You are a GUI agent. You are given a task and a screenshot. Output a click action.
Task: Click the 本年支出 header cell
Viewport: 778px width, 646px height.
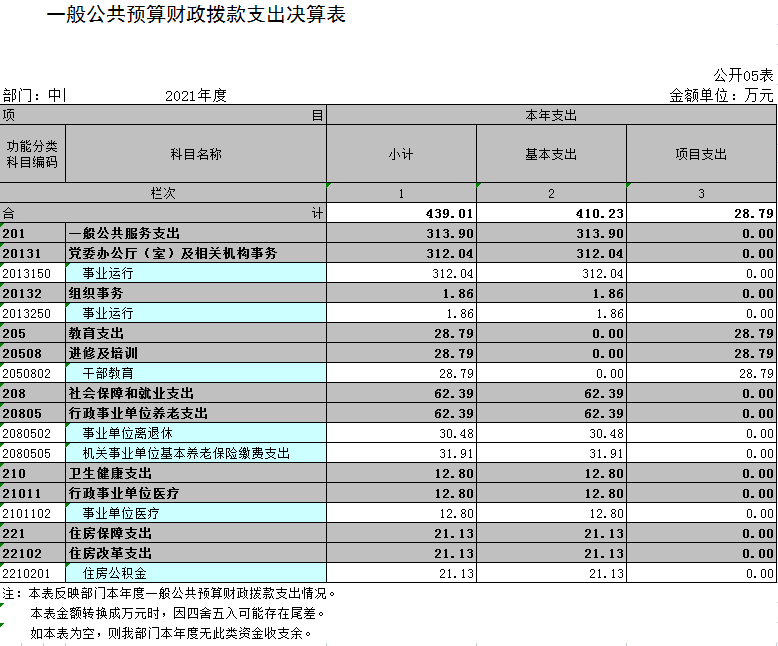551,115
